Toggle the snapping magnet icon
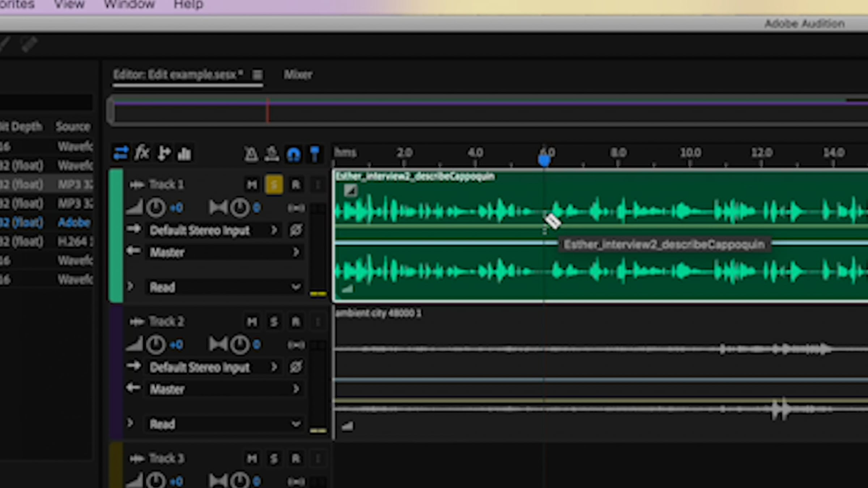Viewport: 868px width, 488px height. click(293, 154)
